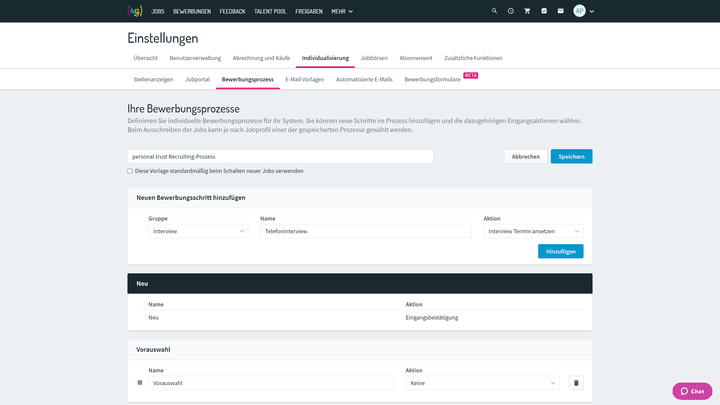Open the clock history icon
Screen dimensions: 720x405
[510, 11]
